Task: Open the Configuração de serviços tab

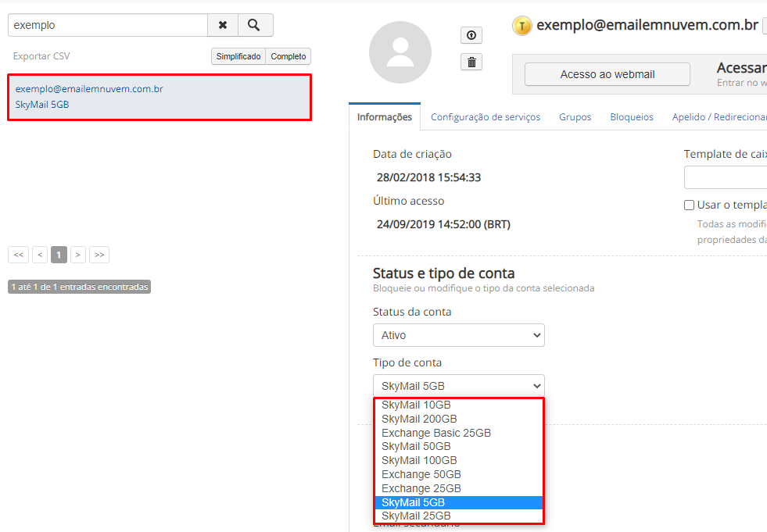Action: click(486, 117)
